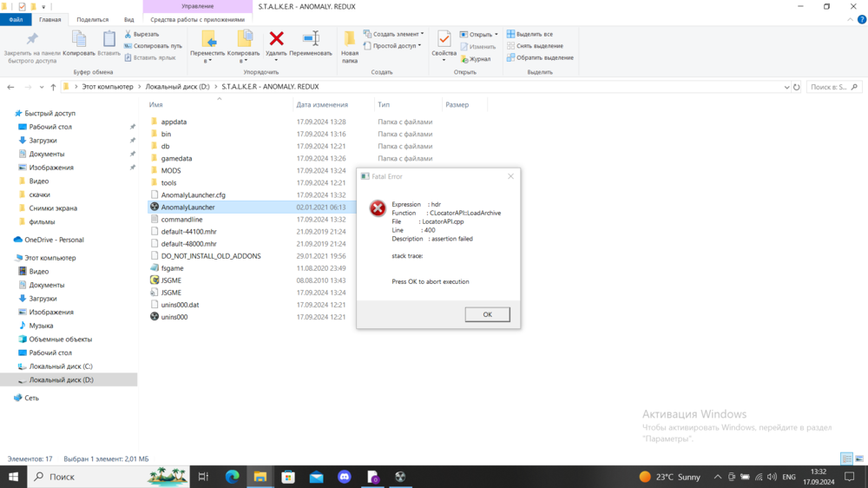Click This PC (Этот компьютер) breadcrumb

(x=108, y=87)
